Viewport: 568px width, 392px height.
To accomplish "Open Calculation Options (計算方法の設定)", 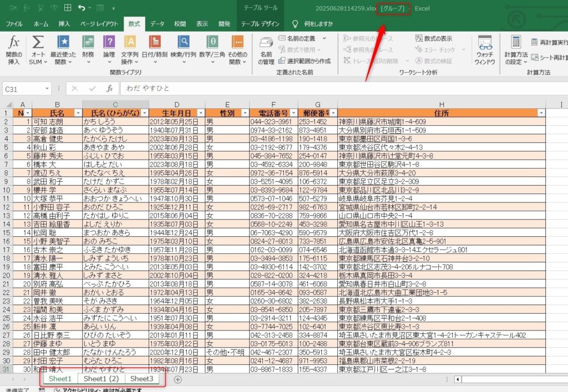I will 516,50.
